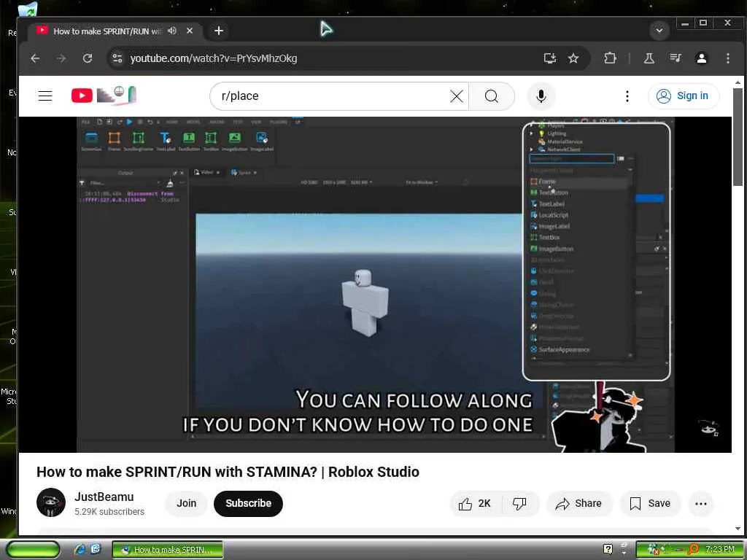747x560 pixels.
Task: Click the browser forward arrow
Action: point(61,58)
